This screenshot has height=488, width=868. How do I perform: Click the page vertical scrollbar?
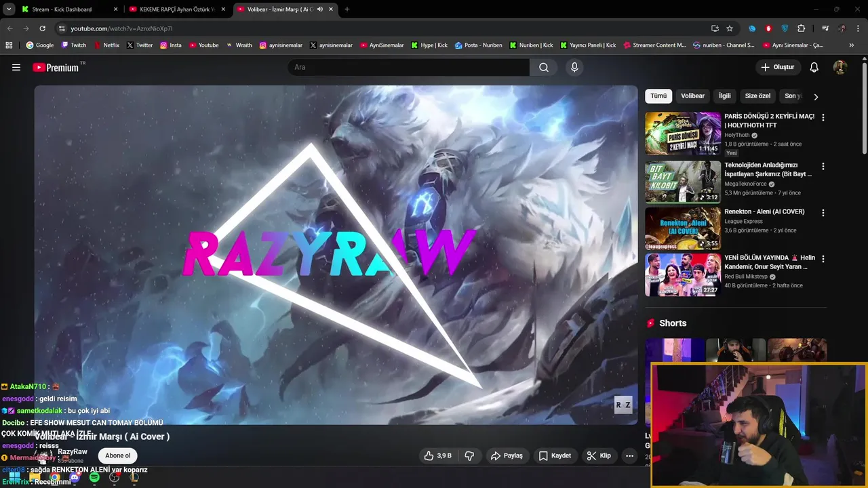point(864,108)
